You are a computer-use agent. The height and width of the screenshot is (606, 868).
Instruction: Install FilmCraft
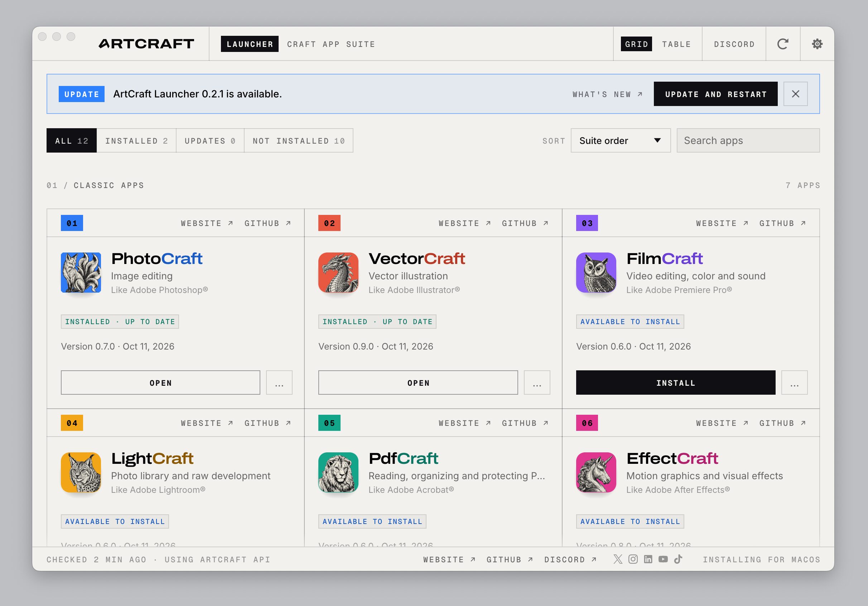click(676, 383)
